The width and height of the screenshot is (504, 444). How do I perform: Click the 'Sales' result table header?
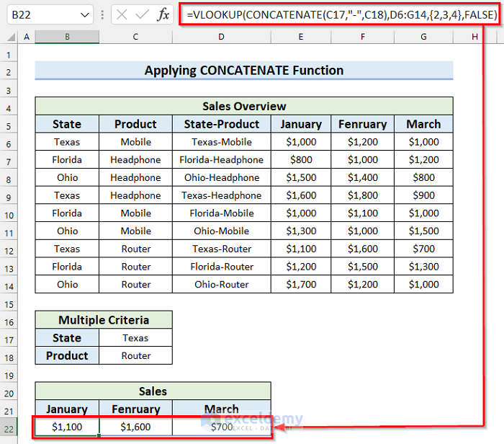coord(153,391)
